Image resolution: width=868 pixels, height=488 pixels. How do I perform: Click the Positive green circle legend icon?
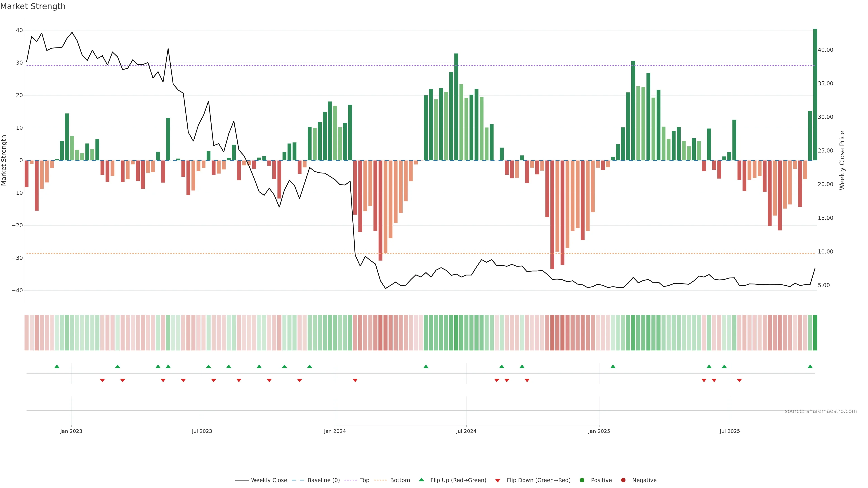pyautogui.click(x=582, y=480)
